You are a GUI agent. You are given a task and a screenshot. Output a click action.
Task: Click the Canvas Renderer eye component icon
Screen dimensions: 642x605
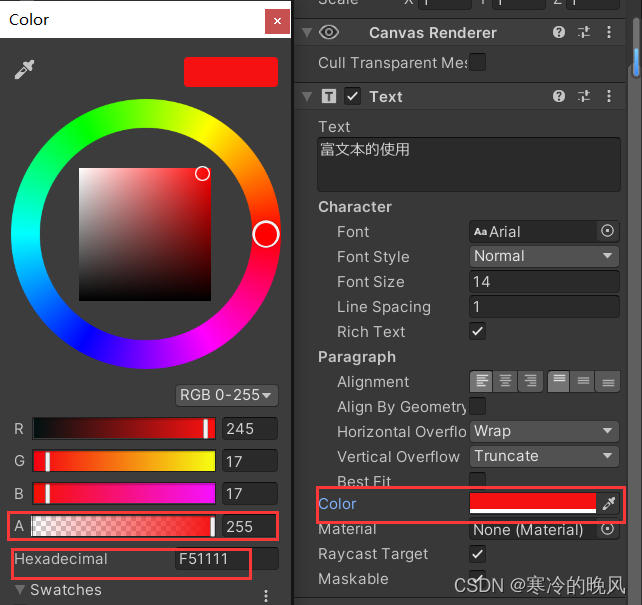coord(329,32)
